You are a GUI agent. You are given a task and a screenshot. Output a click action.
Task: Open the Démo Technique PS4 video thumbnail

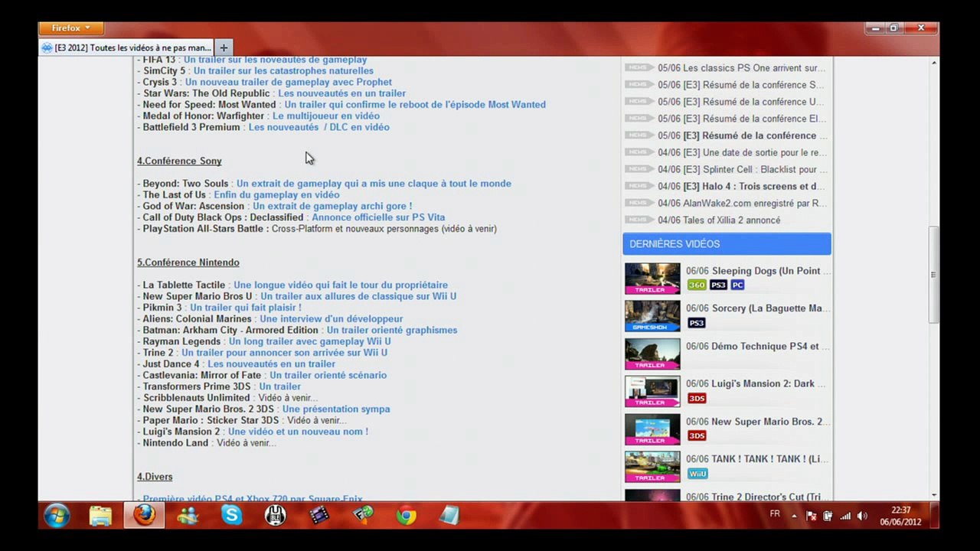click(652, 354)
